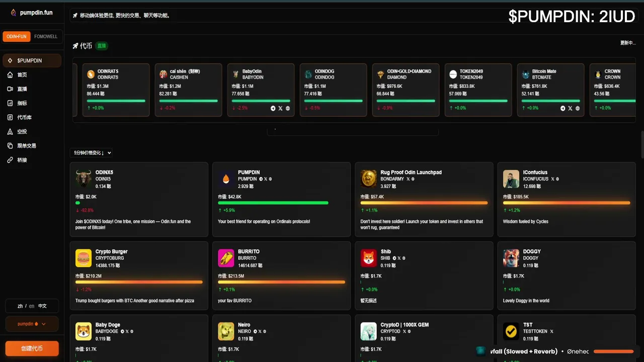Open the 直播 live camera icon
The width and height of the screenshot is (644, 362).
tap(10, 89)
